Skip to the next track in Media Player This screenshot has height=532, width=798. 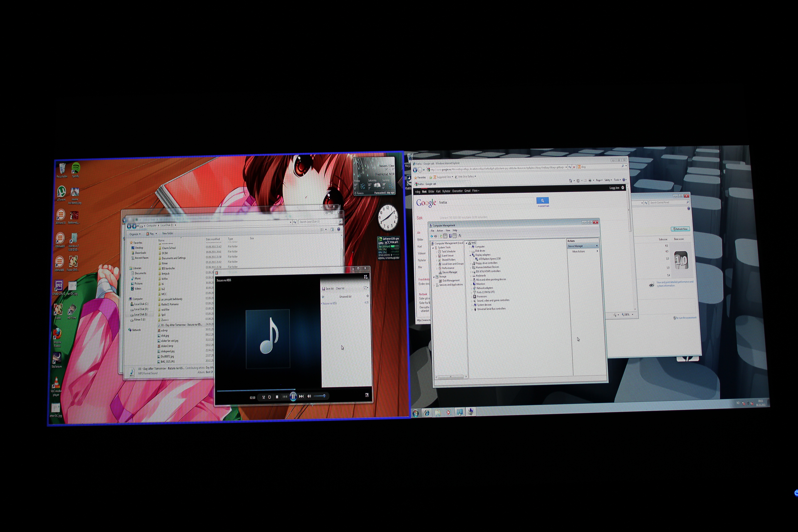(x=301, y=396)
